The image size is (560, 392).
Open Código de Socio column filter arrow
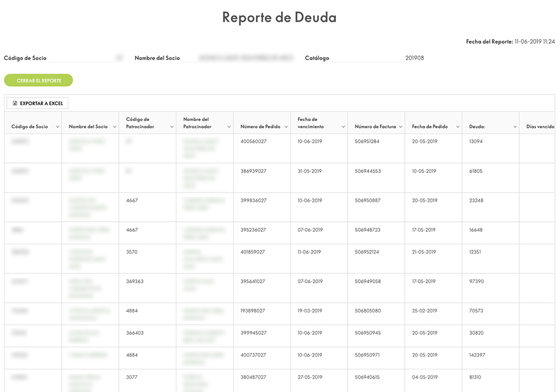pos(57,127)
